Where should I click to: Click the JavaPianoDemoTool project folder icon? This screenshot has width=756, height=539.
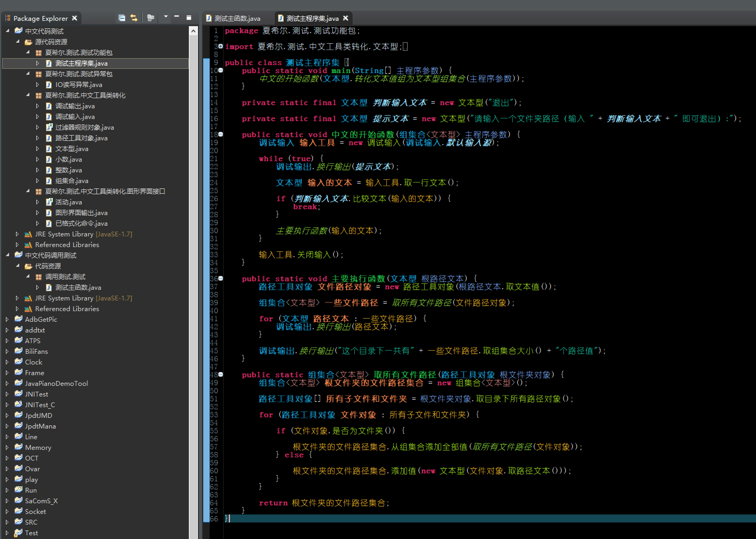pyautogui.click(x=19, y=383)
